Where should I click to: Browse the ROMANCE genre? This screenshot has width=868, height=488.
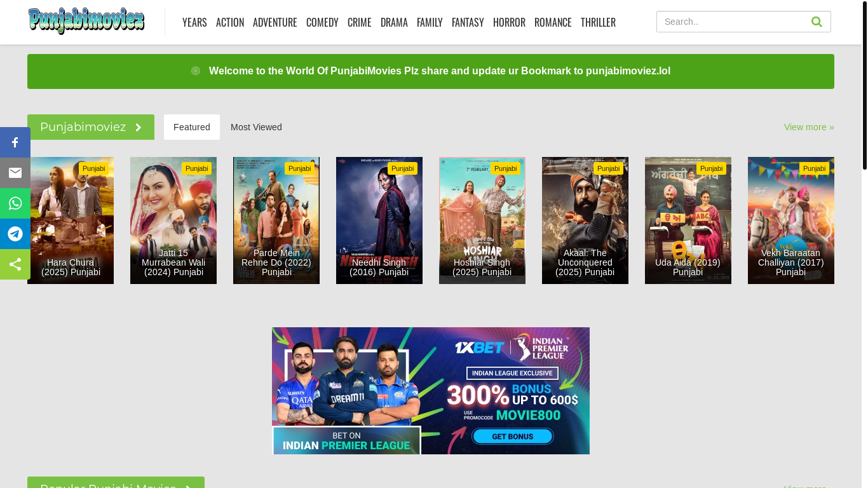[x=553, y=22]
